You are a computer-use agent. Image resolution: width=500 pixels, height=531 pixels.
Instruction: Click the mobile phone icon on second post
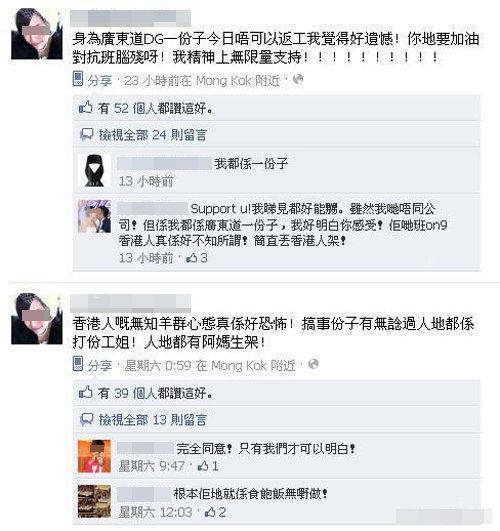78,364
